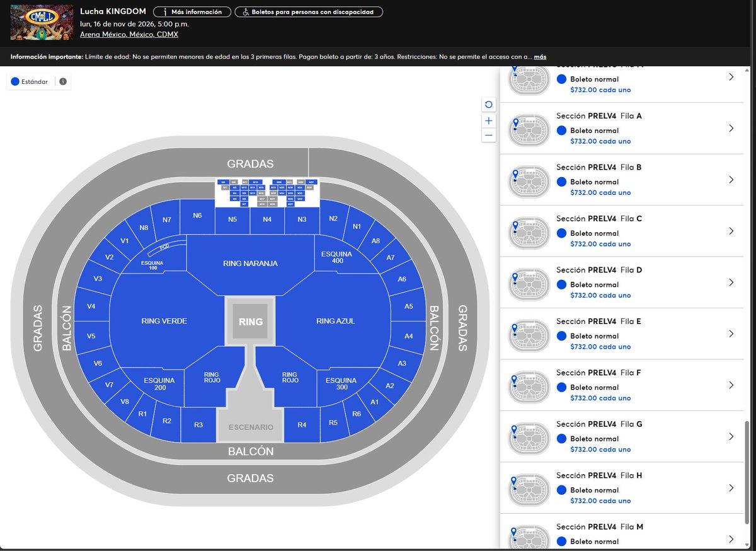
Task: Select section A4 on the map
Action: coord(409,336)
